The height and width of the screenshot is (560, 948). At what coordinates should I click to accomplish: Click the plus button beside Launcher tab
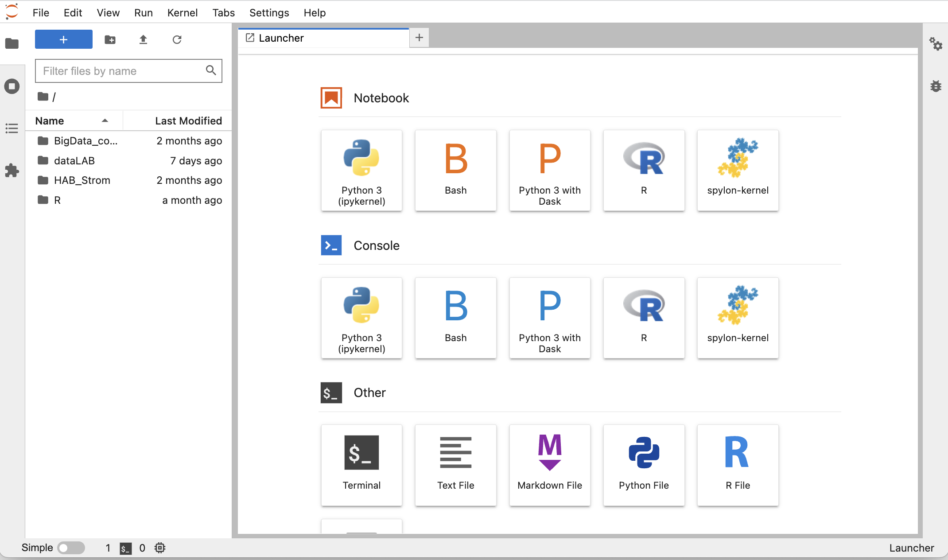[x=419, y=38]
